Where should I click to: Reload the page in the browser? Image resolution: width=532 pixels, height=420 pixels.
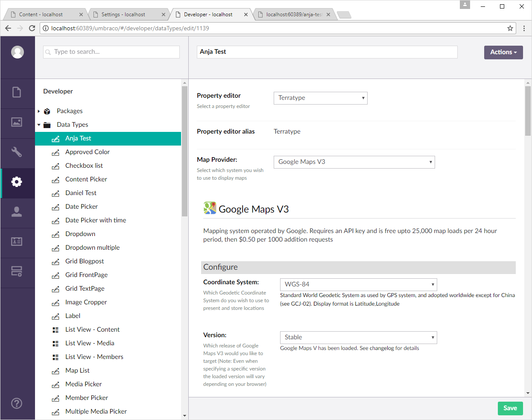point(32,28)
